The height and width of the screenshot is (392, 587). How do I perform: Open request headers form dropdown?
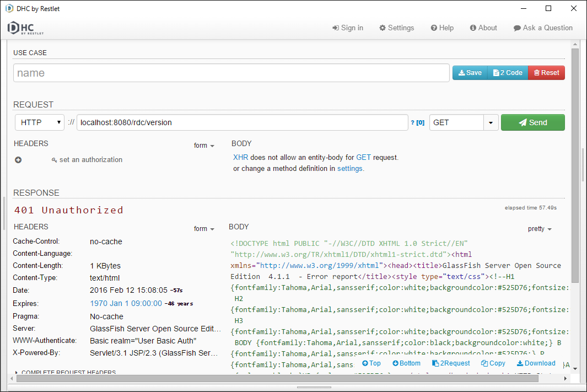[x=204, y=145]
